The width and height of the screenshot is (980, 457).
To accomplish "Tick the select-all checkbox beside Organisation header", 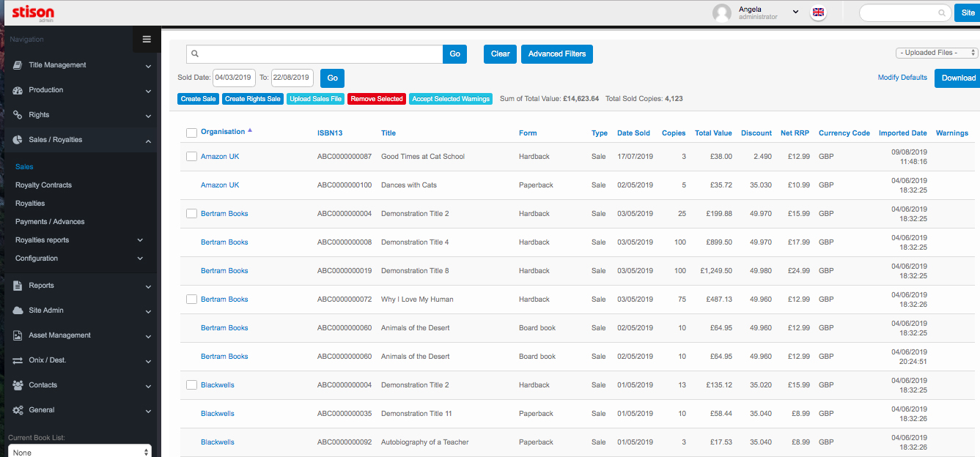I will [191, 133].
